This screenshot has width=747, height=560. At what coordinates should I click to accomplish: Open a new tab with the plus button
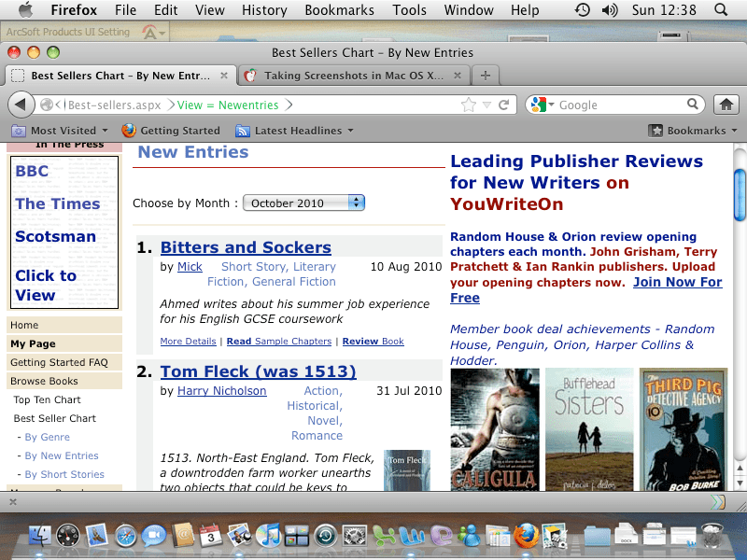(x=486, y=76)
